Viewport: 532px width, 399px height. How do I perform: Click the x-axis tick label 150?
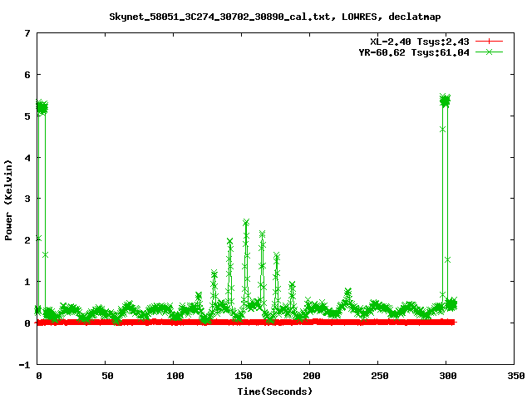[244, 376]
